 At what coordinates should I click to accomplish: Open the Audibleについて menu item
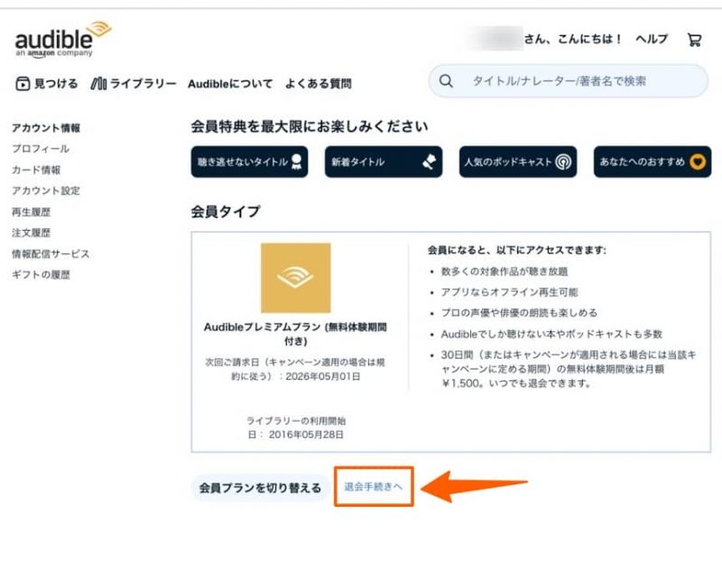click(x=230, y=83)
